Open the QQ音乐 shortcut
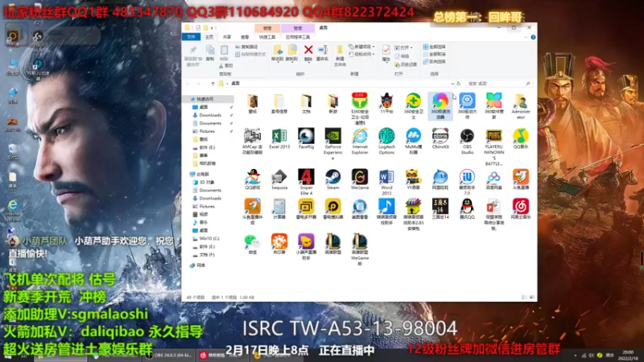The image size is (644, 362). (x=520, y=138)
